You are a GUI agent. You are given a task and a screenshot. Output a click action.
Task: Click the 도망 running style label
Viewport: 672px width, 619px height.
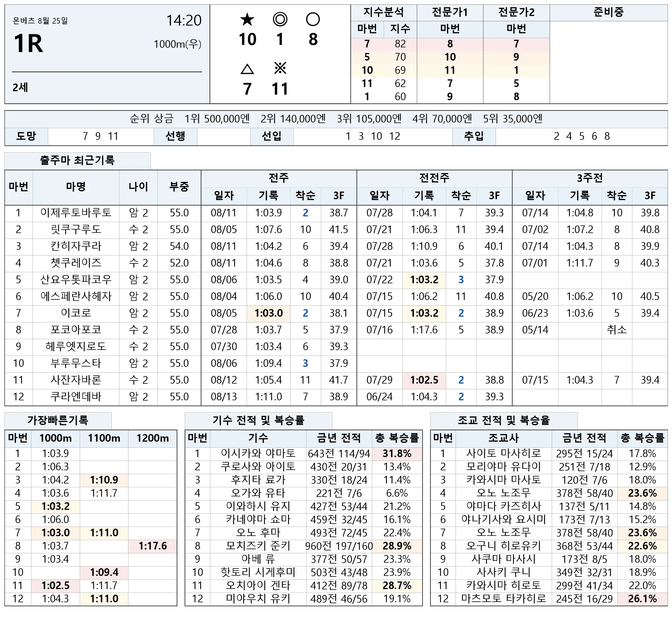26,136
